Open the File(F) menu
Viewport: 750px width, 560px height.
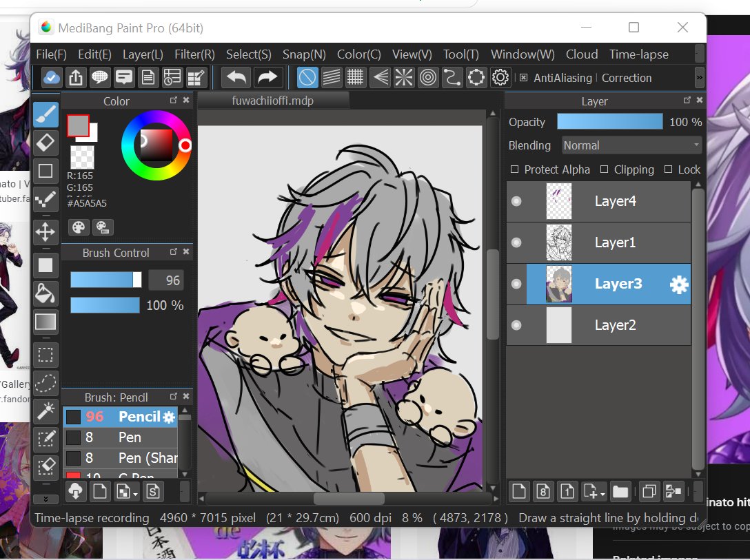click(x=51, y=54)
